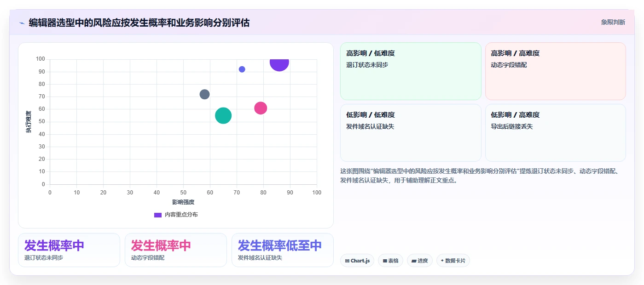Click the sparkle icon in 数据卡片 chip
Image resolution: width=644 pixels, height=285 pixels.
click(x=442, y=261)
